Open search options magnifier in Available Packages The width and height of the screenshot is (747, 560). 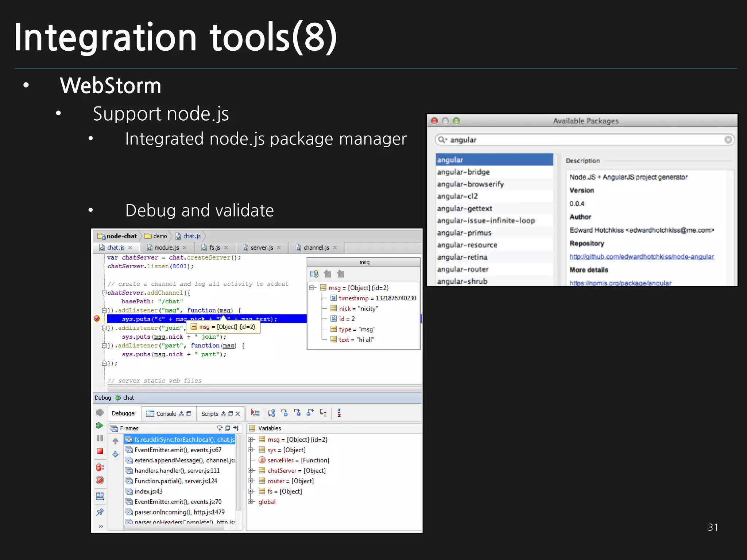pos(442,140)
